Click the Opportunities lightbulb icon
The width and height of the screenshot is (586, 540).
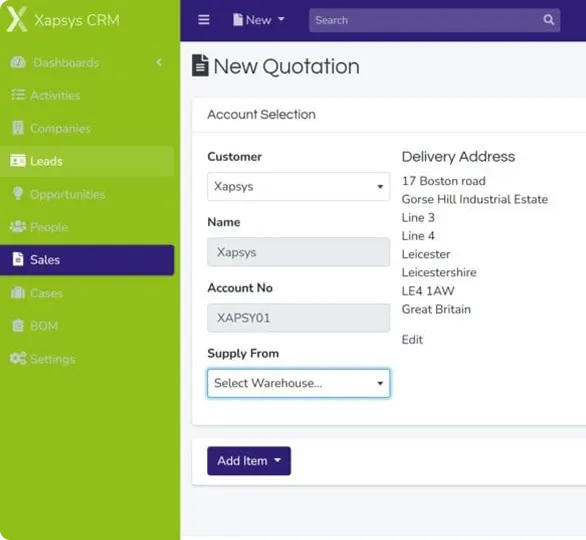point(18,194)
